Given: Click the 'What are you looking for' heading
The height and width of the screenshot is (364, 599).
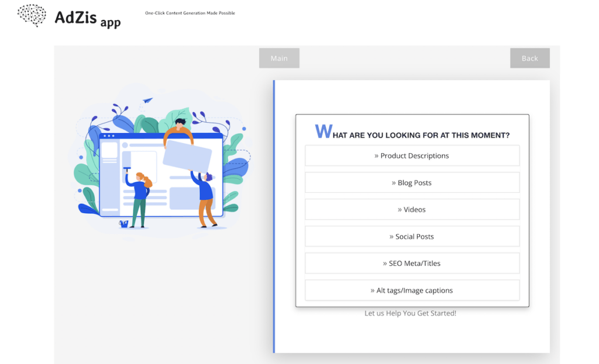Looking at the screenshot, I should coord(412,131).
